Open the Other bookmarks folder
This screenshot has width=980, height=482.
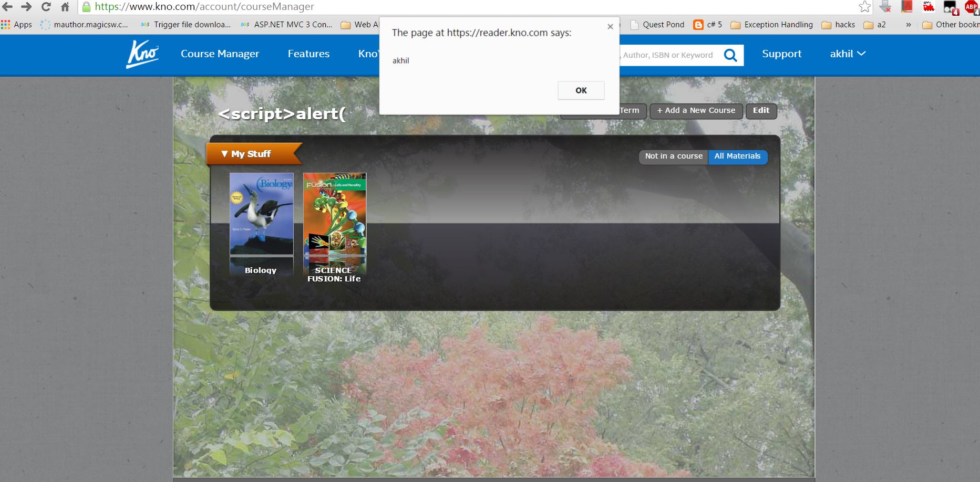click(951, 25)
